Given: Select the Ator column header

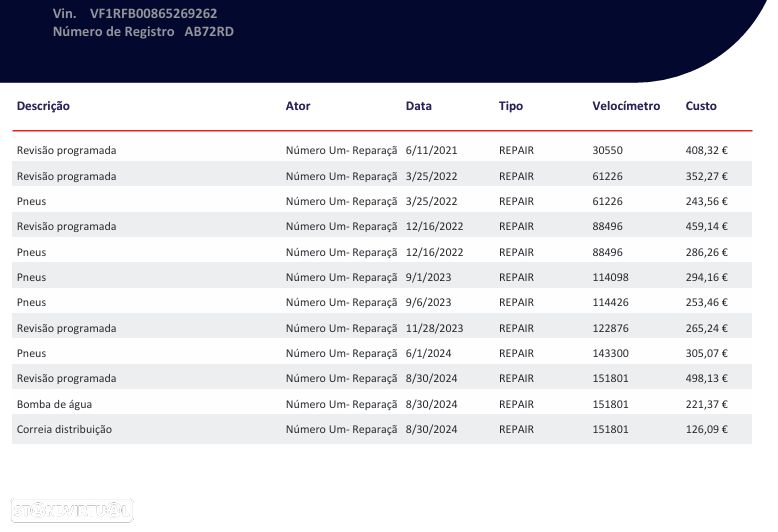Looking at the screenshot, I should [298, 106].
